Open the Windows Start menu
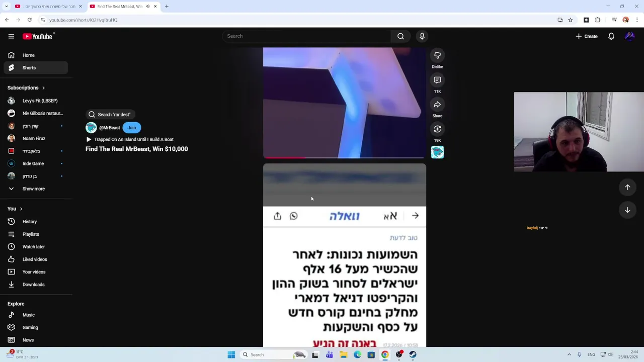 tap(231, 354)
